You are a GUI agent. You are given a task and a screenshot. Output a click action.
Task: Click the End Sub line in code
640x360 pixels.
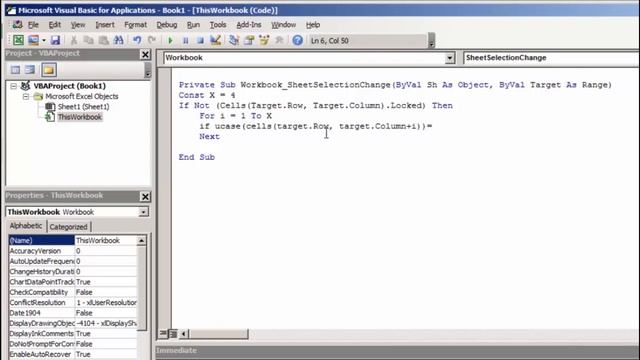pos(196,157)
